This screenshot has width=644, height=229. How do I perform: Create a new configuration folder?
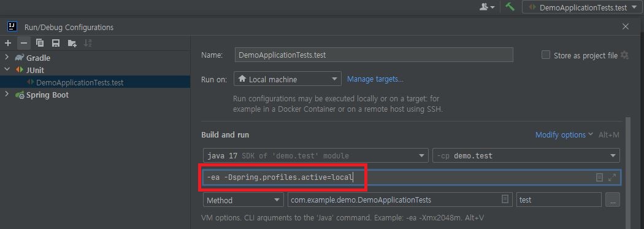click(72, 43)
